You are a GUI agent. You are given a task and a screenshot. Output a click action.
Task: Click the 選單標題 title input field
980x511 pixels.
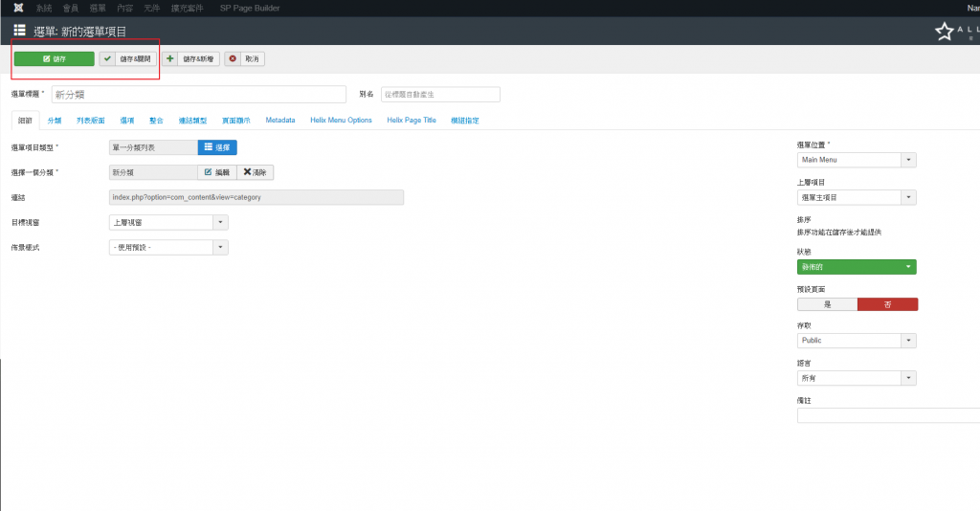(198, 95)
